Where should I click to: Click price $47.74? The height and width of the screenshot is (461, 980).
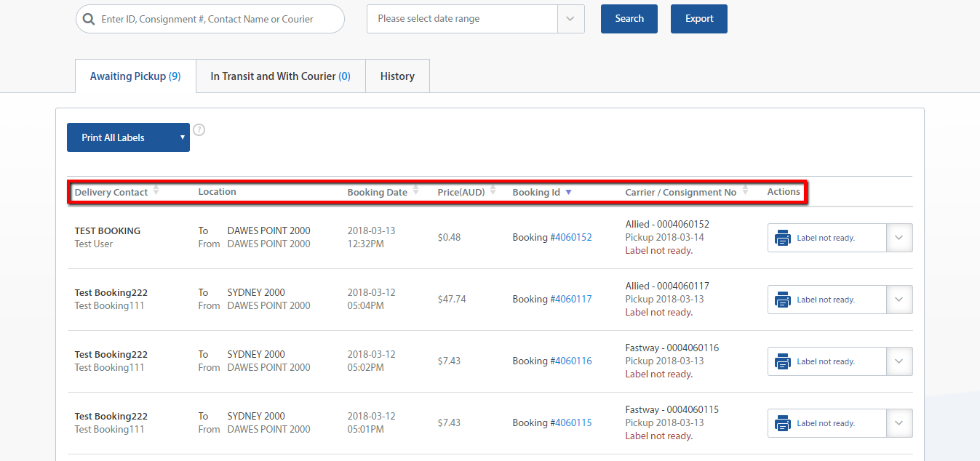(x=452, y=300)
